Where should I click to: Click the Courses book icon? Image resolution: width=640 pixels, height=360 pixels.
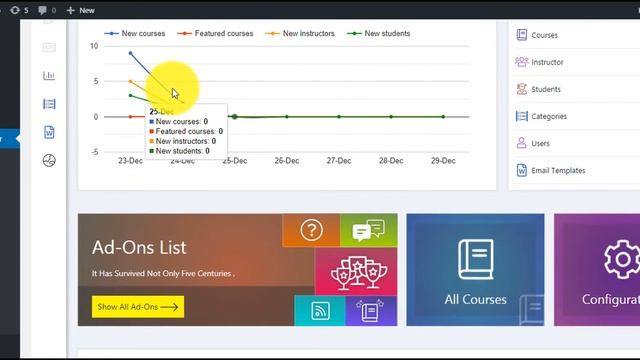522,35
